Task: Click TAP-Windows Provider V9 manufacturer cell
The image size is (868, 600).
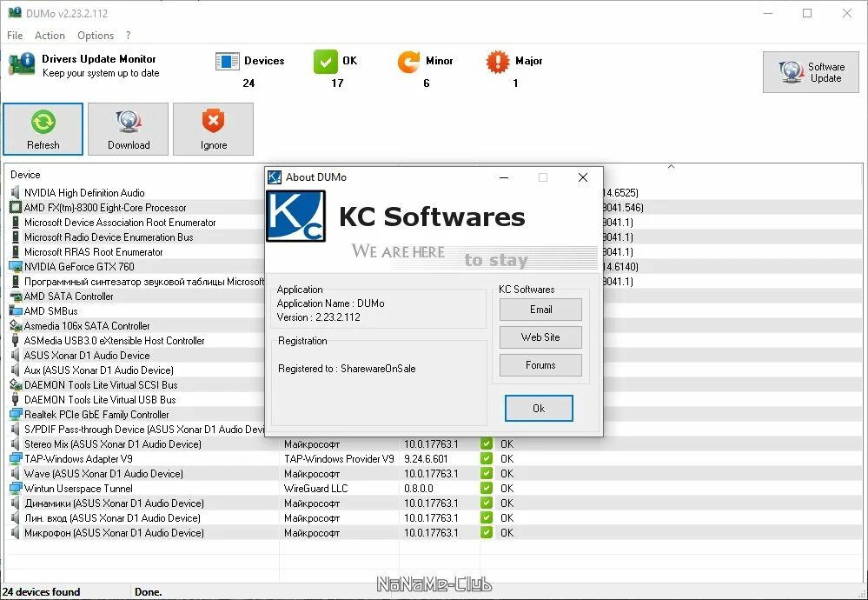Action: (x=340, y=459)
